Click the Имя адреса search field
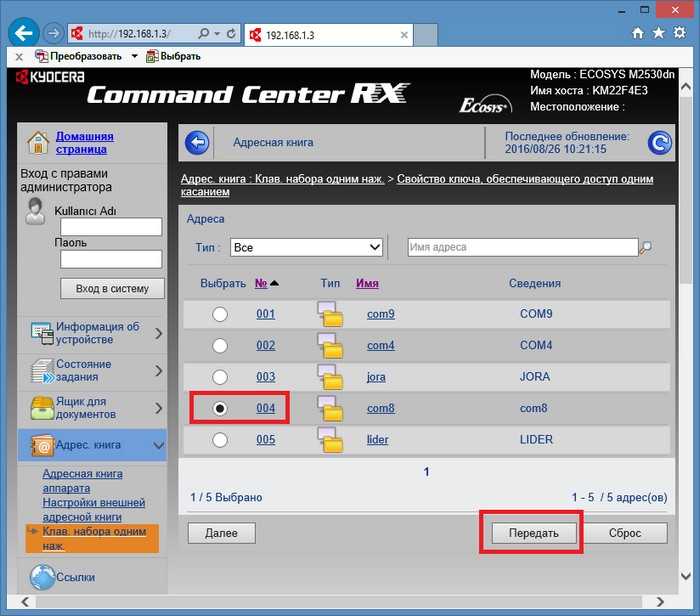The width and height of the screenshot is (700, 616). (523, 247)
